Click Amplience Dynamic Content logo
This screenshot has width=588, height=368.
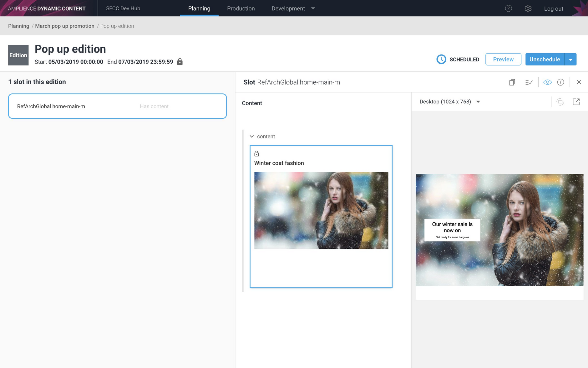[x=47, y=8]
